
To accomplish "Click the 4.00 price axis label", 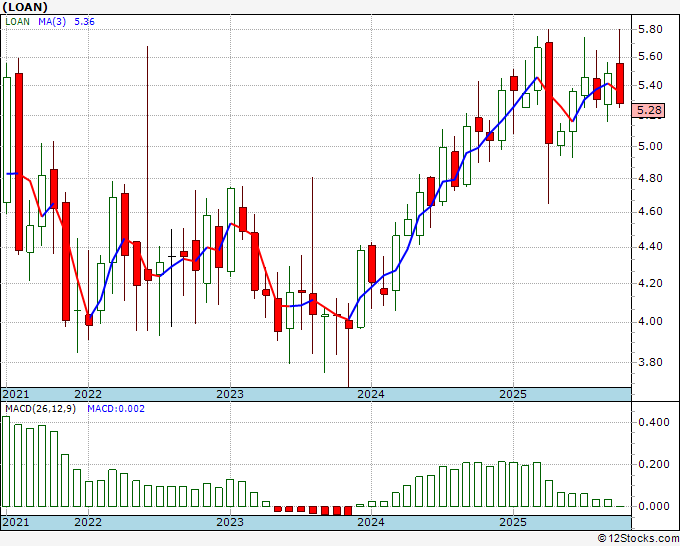I will point(650,321).
